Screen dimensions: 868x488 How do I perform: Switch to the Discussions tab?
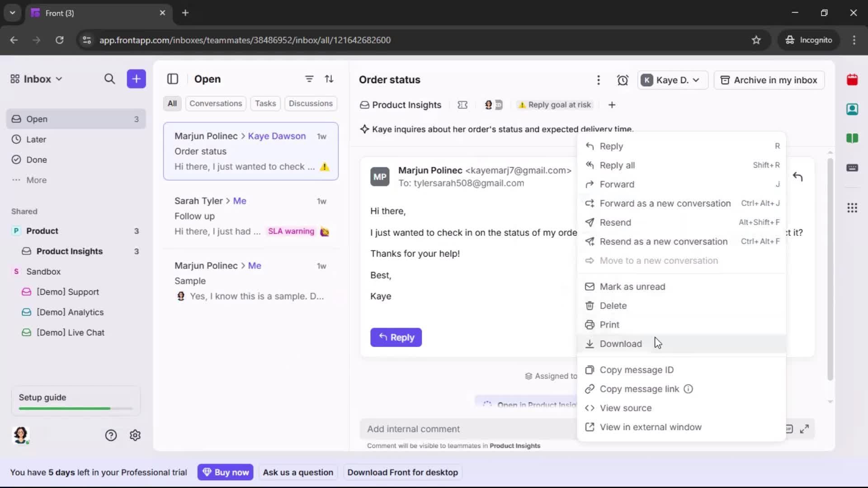(311, 103)
